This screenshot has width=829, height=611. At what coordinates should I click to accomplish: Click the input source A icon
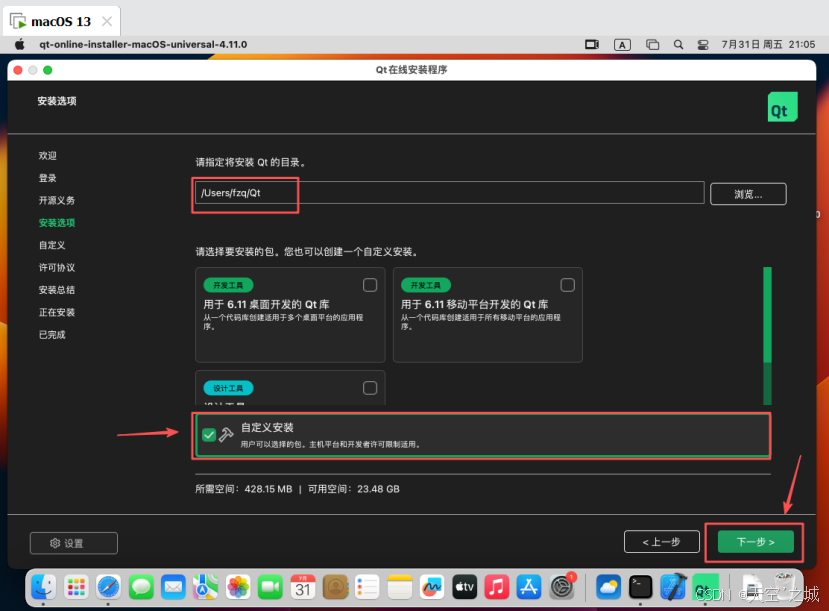[622, 44]
